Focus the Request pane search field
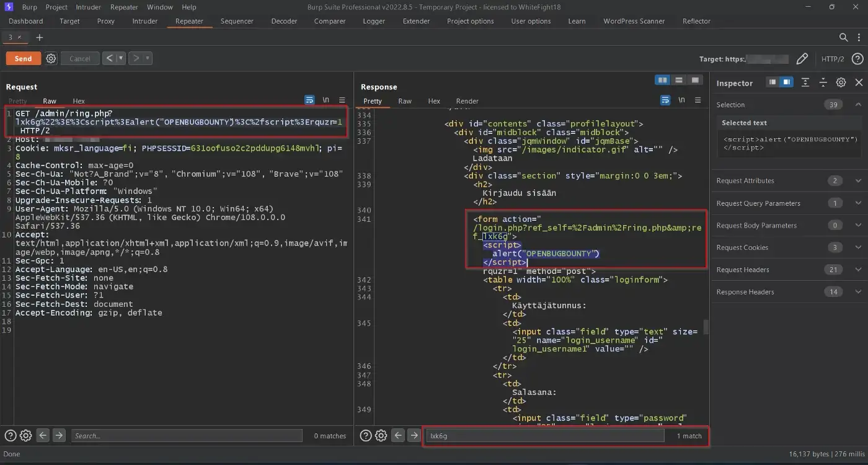The height and width of the screenshot is (465, 868). coord(187,436)
